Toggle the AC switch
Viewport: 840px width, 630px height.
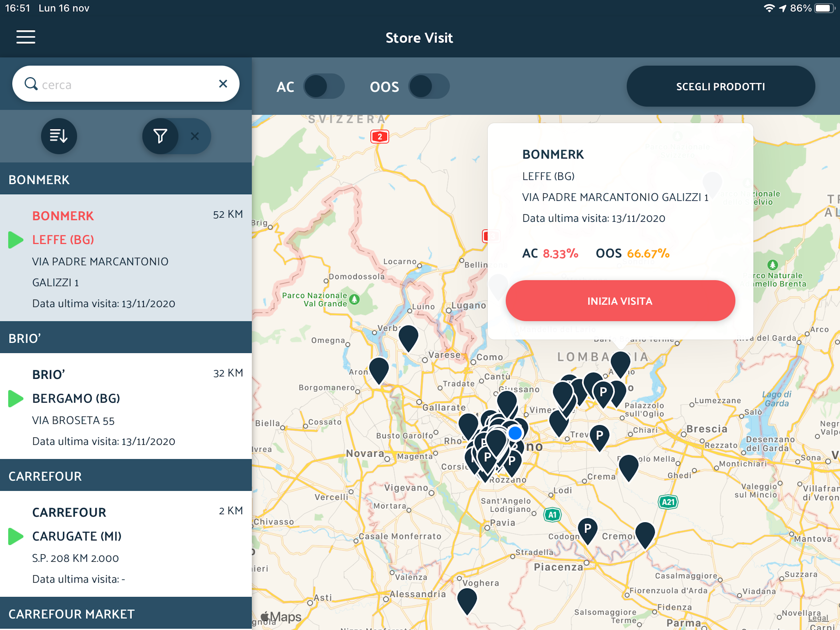324,86
